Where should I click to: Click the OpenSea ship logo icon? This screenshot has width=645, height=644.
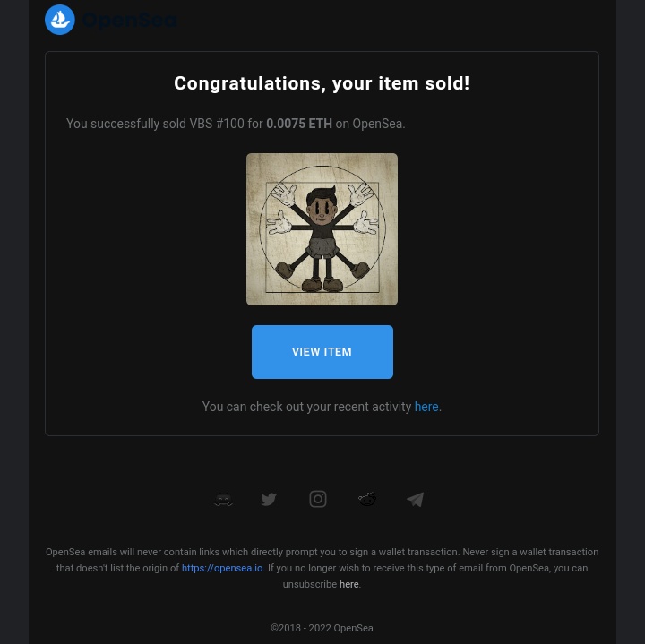(x=60, y=20)
